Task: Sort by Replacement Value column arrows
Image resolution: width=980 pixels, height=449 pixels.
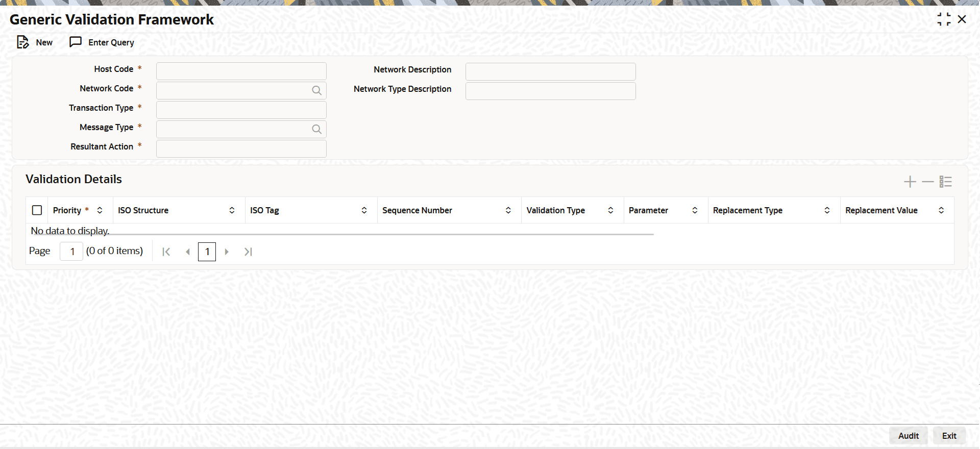Action: 941,210
